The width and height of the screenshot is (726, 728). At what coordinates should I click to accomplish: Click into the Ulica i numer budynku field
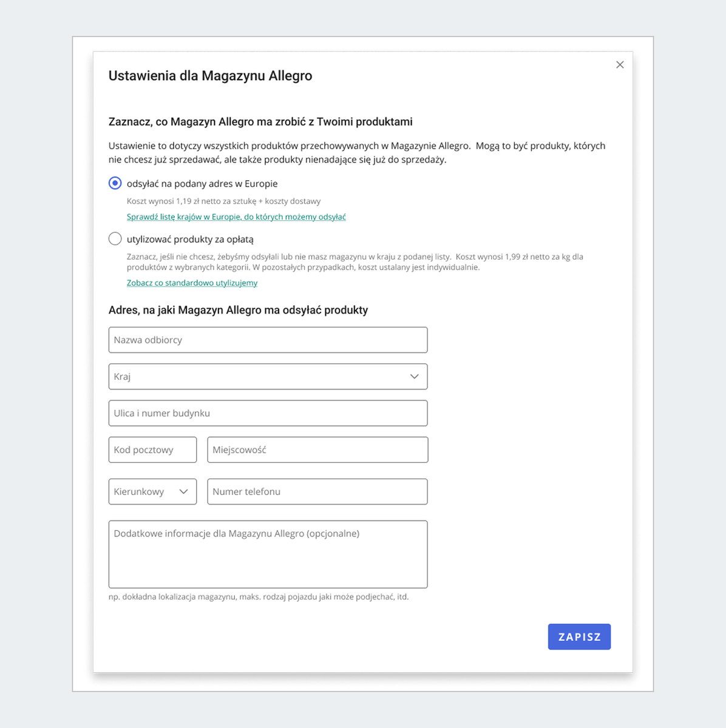[268, 413]
